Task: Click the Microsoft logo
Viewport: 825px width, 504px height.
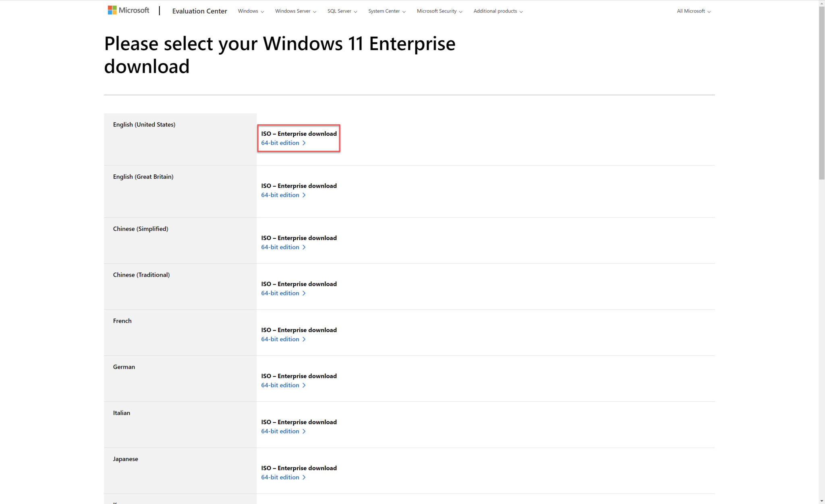Action: coord(128,10)
